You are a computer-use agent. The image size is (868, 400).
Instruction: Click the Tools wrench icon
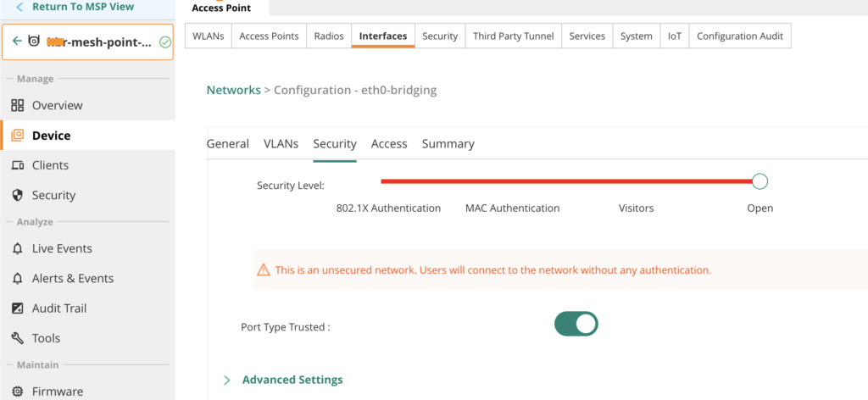tap(17, 338)
